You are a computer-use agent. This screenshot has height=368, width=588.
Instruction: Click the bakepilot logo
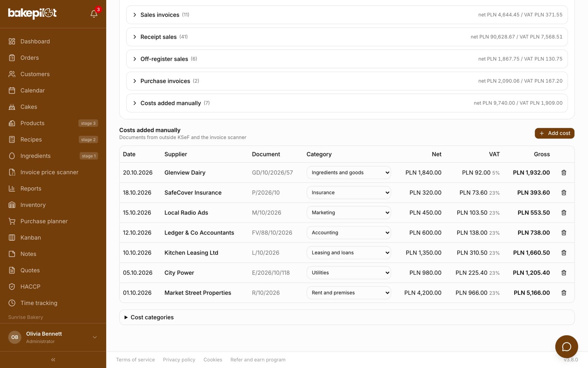32,13
